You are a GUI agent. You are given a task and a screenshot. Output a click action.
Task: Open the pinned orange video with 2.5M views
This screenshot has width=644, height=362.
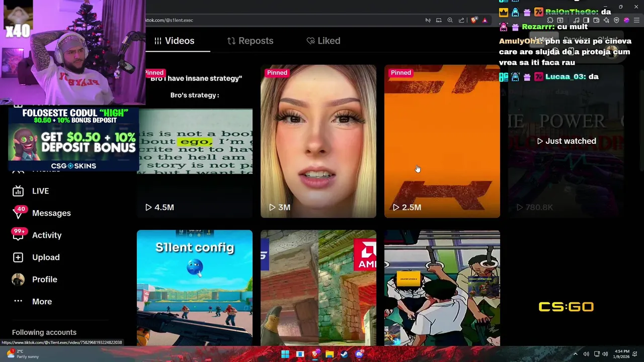pyautogui.click(x=442, y=141)
